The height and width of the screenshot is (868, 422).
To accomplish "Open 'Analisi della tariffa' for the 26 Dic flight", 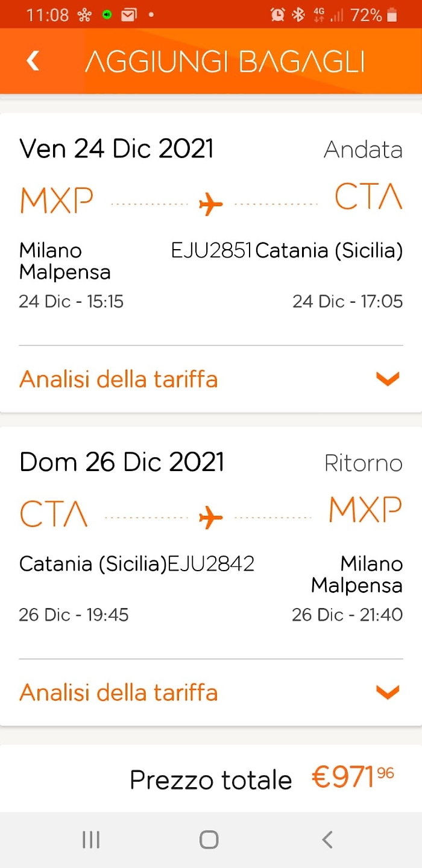I will pyautogui.click(x=118, y=692).
